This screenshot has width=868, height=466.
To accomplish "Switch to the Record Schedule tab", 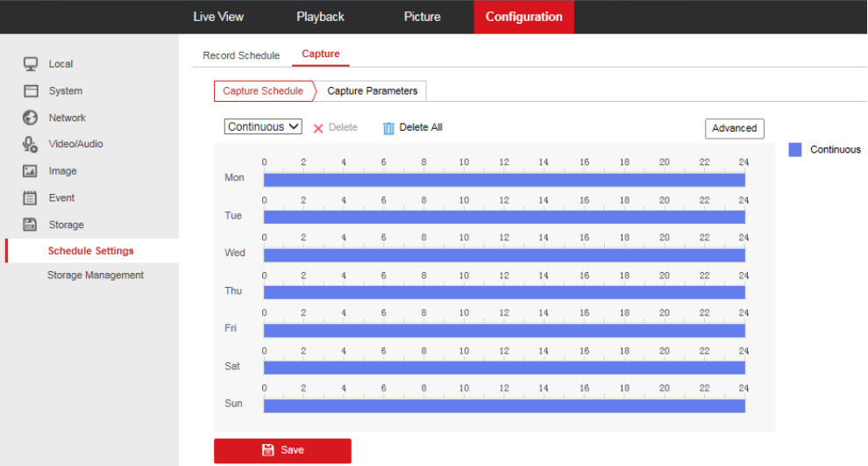I will click(241, 55).
